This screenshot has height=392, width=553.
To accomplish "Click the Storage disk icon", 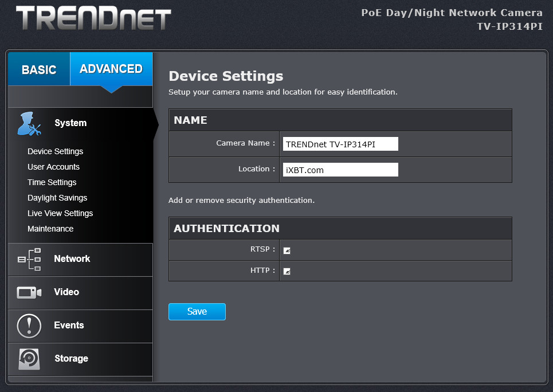I will [29, 359].
